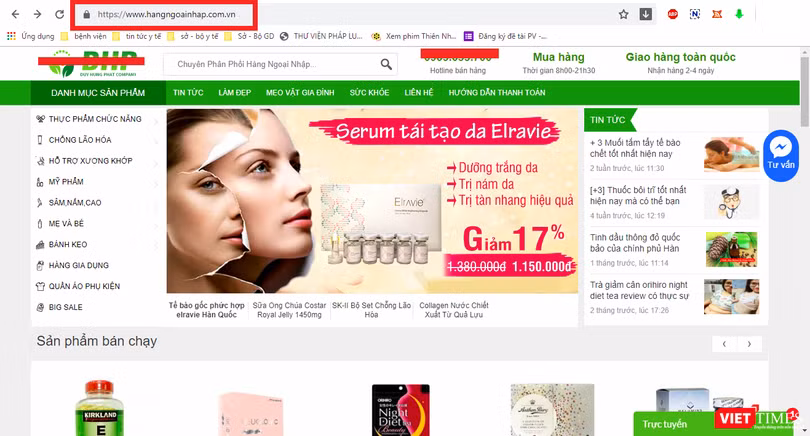Open Đăng ký đề tài PV bookmark

[x=505, y=36]
